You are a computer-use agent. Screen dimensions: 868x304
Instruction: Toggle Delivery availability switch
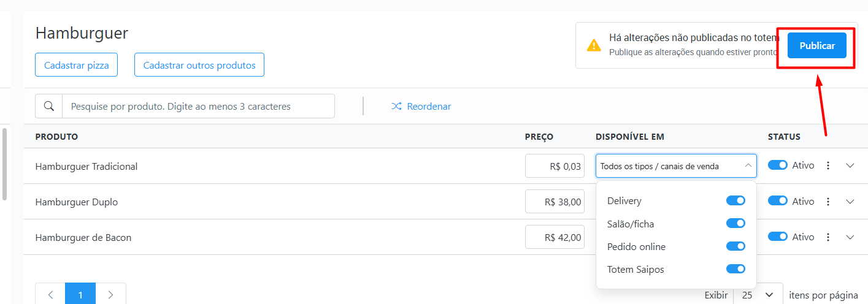click(x=735, y=200)
